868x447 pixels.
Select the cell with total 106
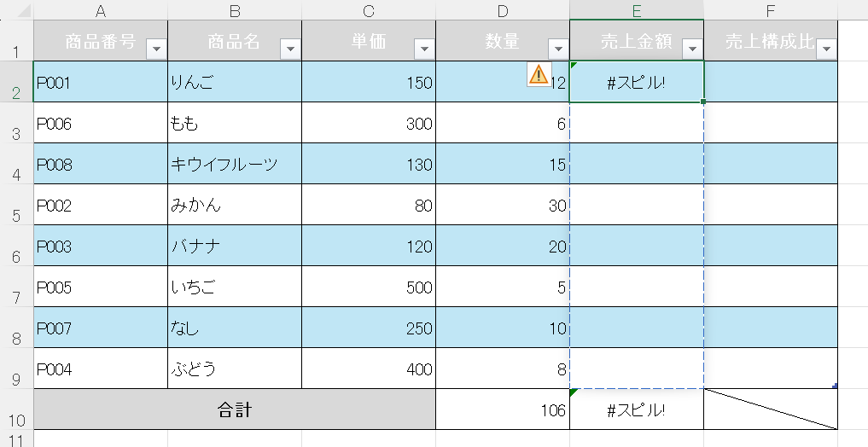pos(502,409)
